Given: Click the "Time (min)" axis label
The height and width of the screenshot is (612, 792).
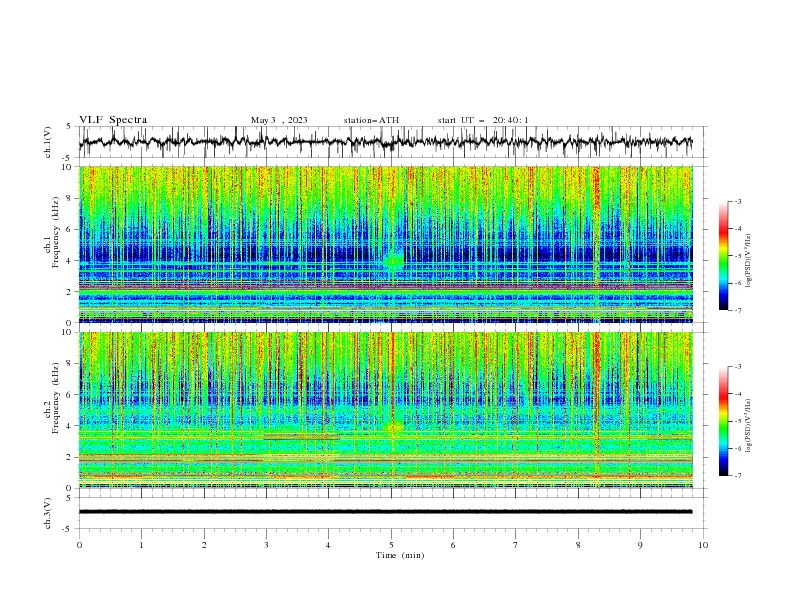Looking at the screenshot, I should (400, 555).
